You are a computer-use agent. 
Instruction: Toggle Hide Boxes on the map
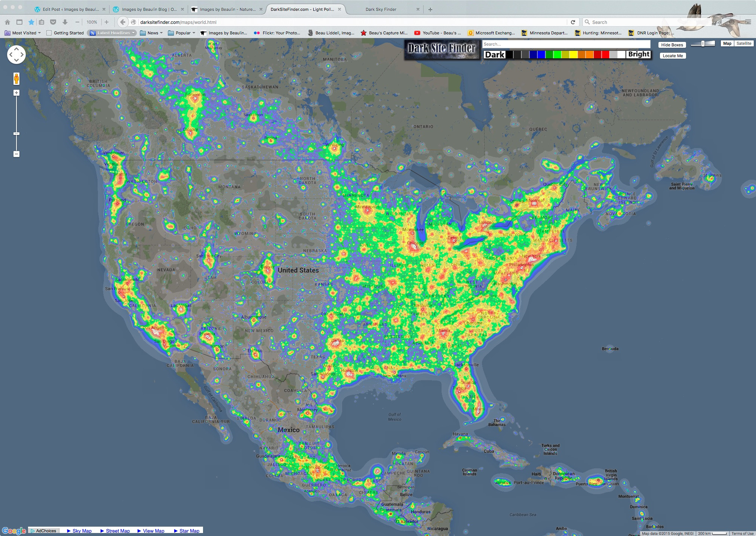[x=672, y=45]
